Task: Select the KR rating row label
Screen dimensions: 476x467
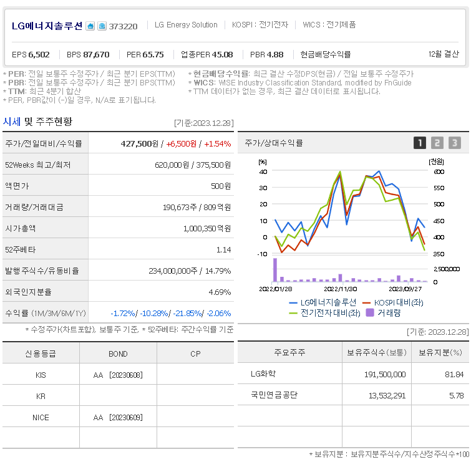Action: pyautogui.click(x=41, y=397)
